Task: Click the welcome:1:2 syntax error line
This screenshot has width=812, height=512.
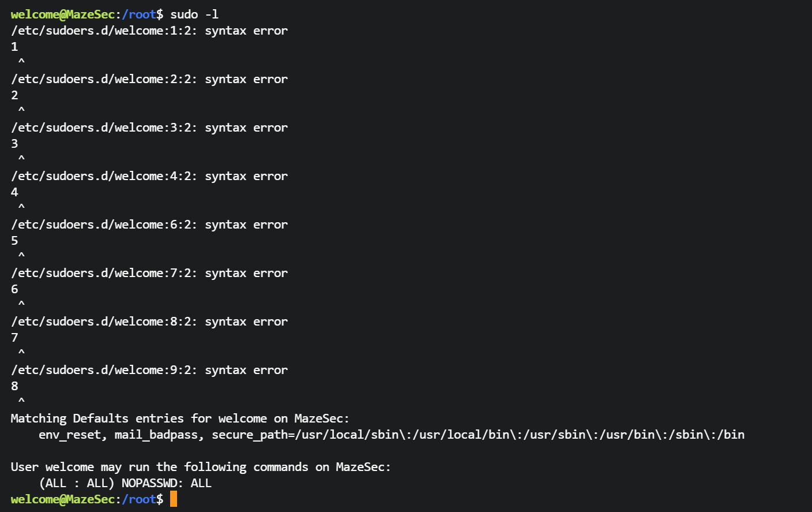Action: 149,31
